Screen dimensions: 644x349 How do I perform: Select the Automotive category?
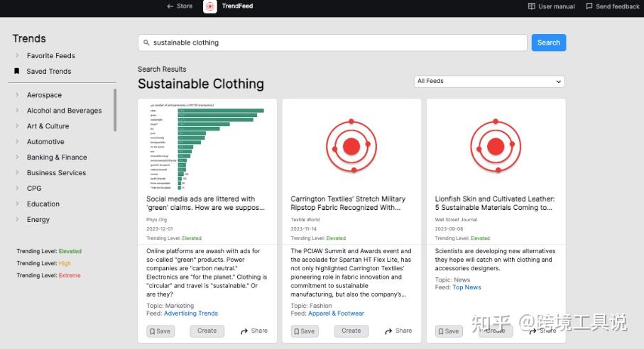tap(45, 142)
